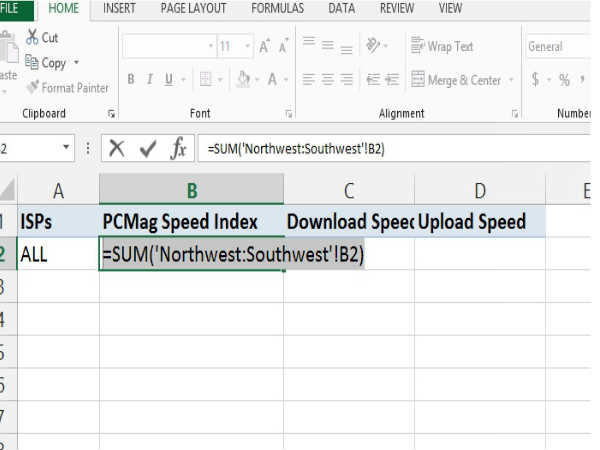Open the General number format dropdown

pos(558,46)
